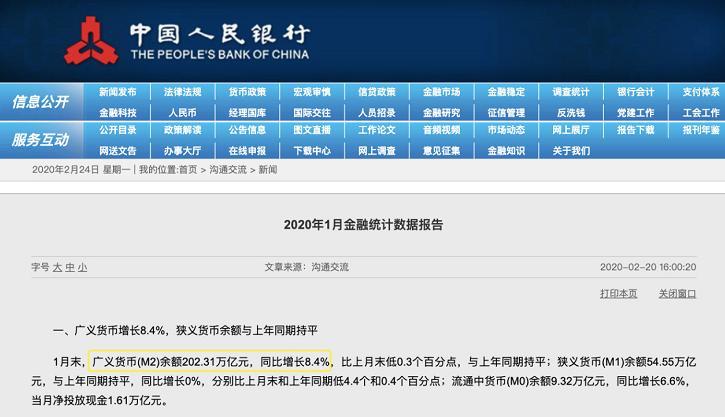Select the 货币政策 menu item

coord(247,92)
